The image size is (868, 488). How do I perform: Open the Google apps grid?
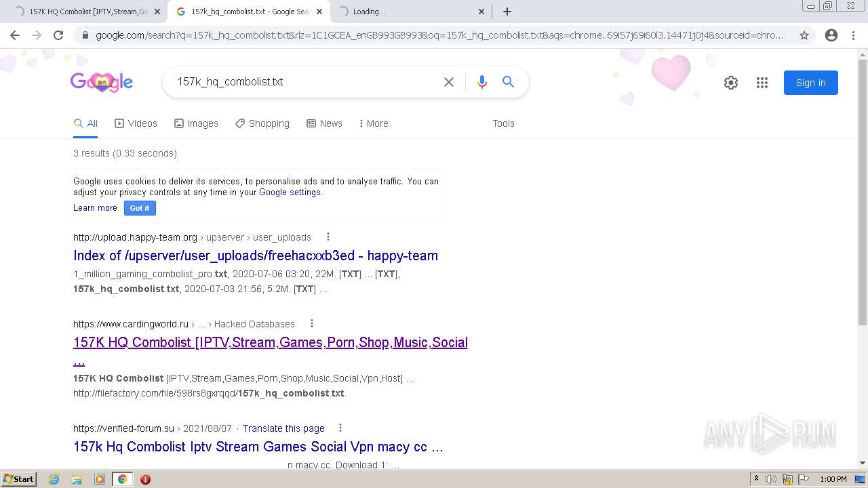pyautogui.click(x=762, y=83)
